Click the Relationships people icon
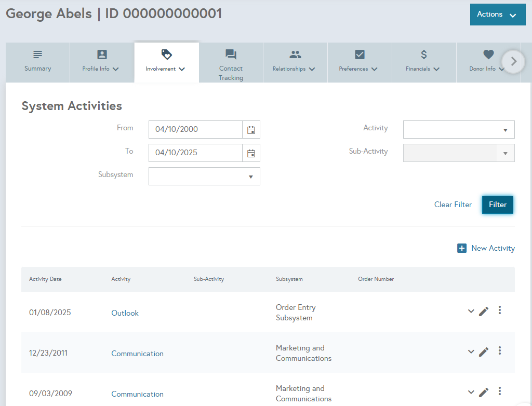Viewport: 532px width, 406px height. pos(295,55)
